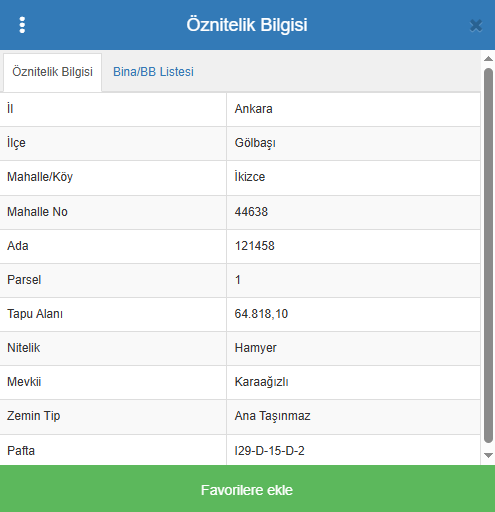Click Pafta value I29-D-15-D-2
The image size is (495, 512).
click(270, 451)
